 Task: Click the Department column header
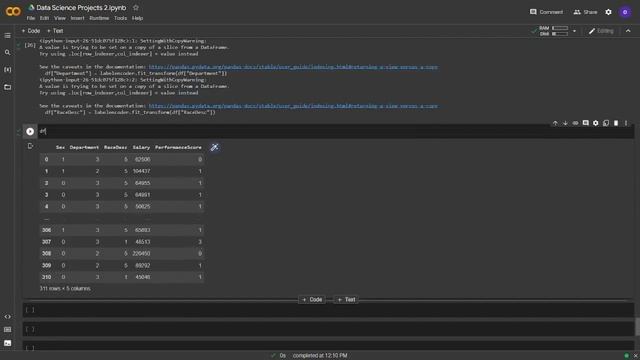coord(84,147)
